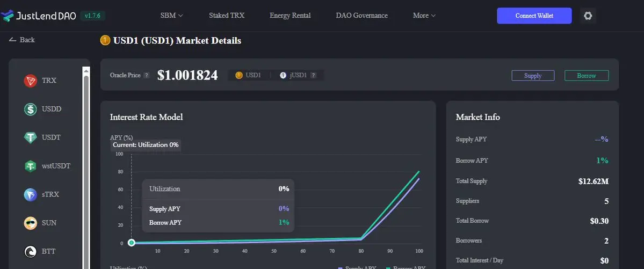
Task: Click Total Interest / Day $0 value
Action: pos(604,261)
